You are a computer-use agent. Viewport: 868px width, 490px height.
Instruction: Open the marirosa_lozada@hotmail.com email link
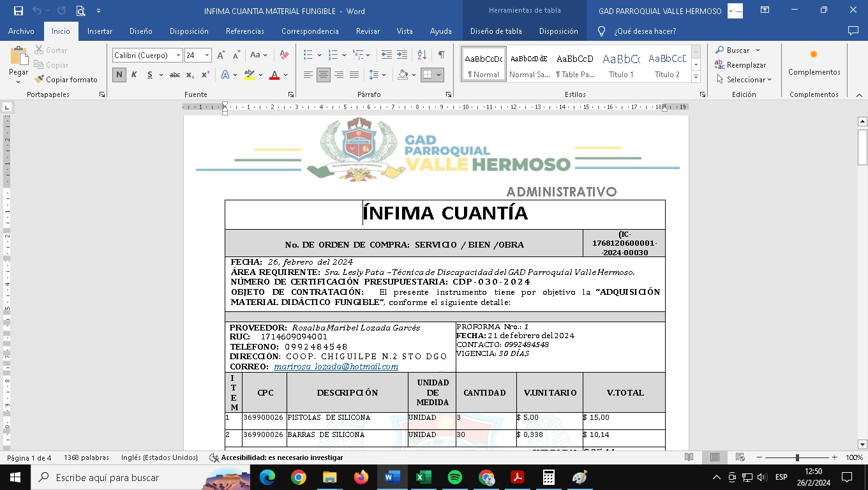(x=336, y=367)
